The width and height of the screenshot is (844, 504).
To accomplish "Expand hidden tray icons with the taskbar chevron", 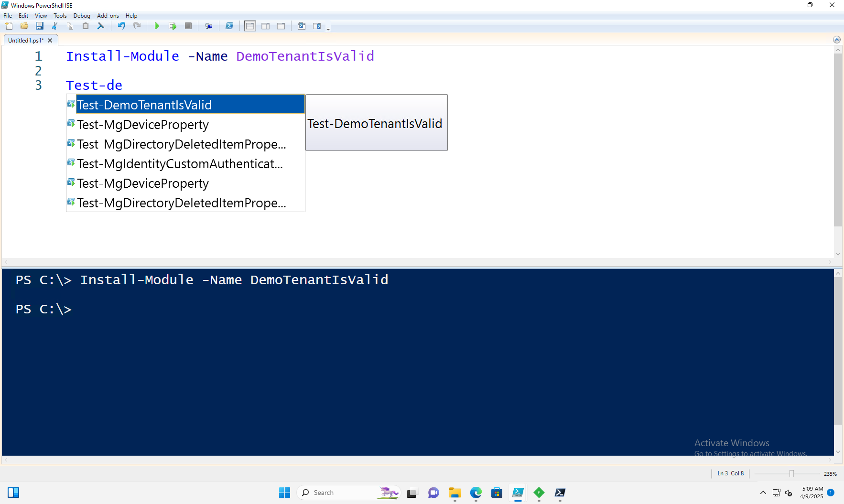I will (763, 493).
